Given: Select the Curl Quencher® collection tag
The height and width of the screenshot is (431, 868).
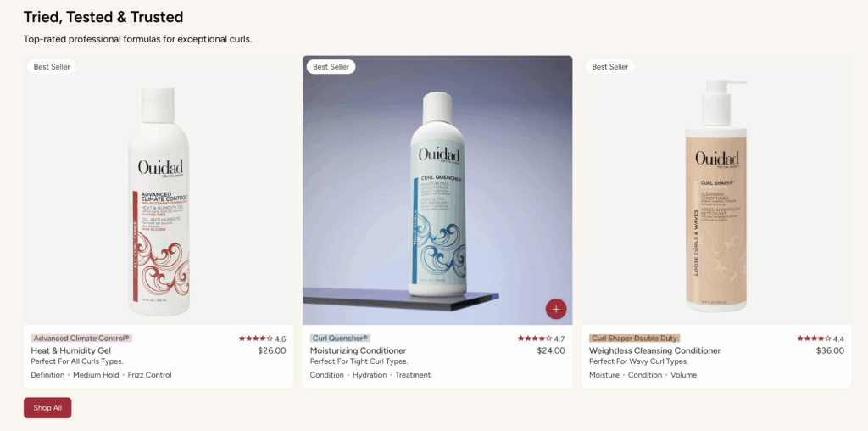Looking at the screenshot, I should click(x=340, y=338).
